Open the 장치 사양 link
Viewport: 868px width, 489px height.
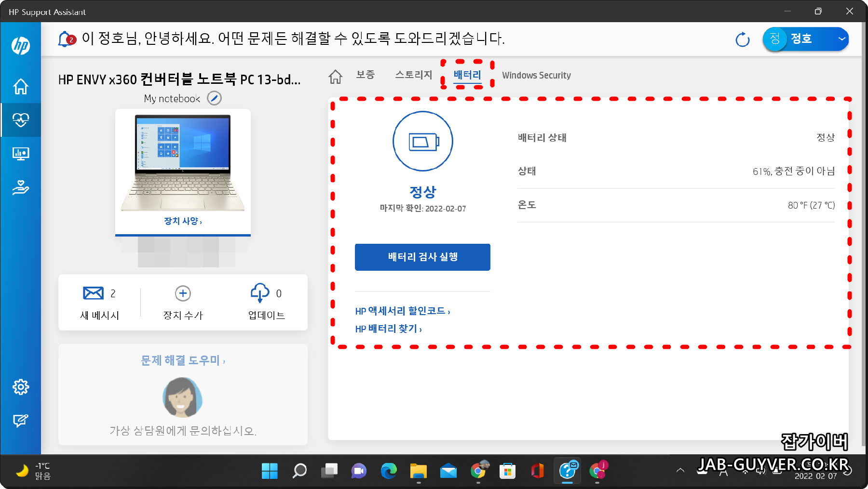click(183, 221)
